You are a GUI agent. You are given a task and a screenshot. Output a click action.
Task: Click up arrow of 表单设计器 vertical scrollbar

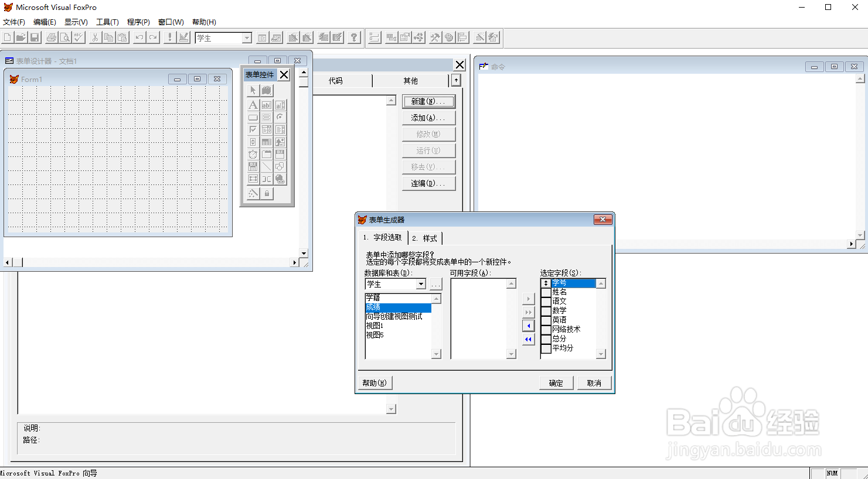click(x=304, y=73)
